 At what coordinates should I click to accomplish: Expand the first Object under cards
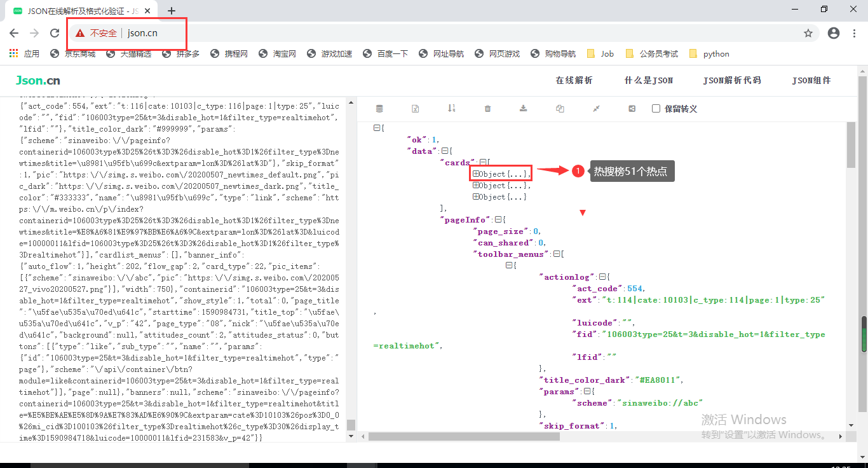click(476, 174)
